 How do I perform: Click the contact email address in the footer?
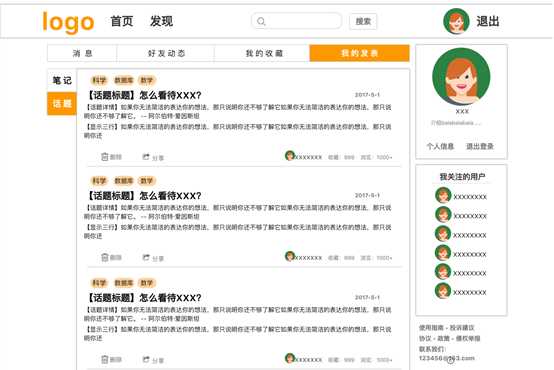447,358
